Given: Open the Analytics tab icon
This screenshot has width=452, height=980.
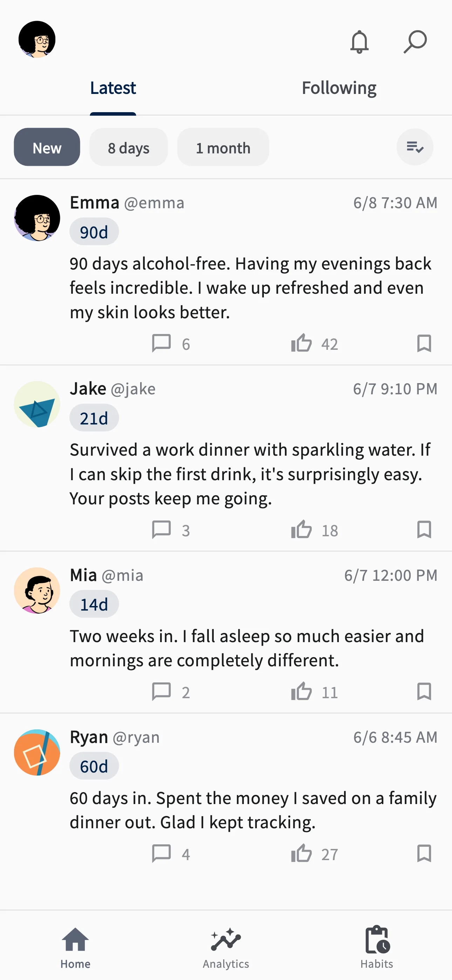Looking at the screenshot, I should (x=226, y=940).
